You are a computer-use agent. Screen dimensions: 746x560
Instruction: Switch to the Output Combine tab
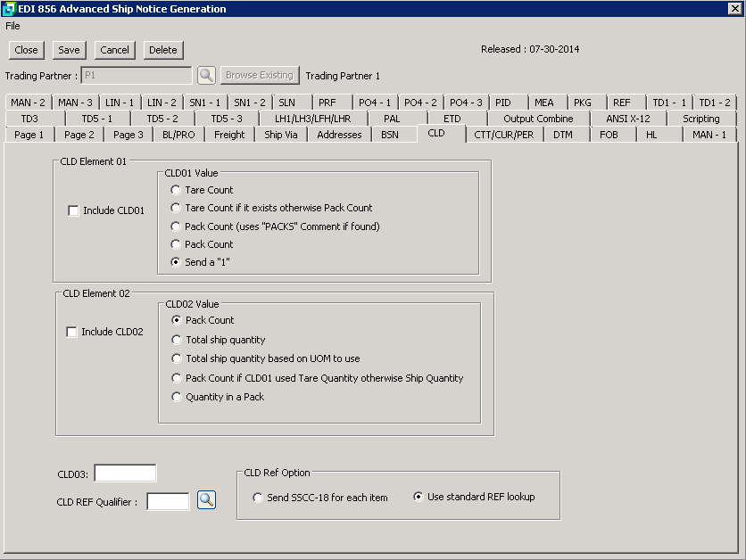[x=537, y=119]
